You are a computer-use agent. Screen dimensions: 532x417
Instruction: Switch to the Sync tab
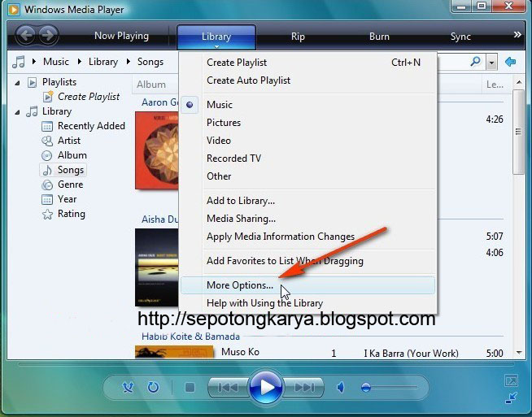(x=460, y=37)
